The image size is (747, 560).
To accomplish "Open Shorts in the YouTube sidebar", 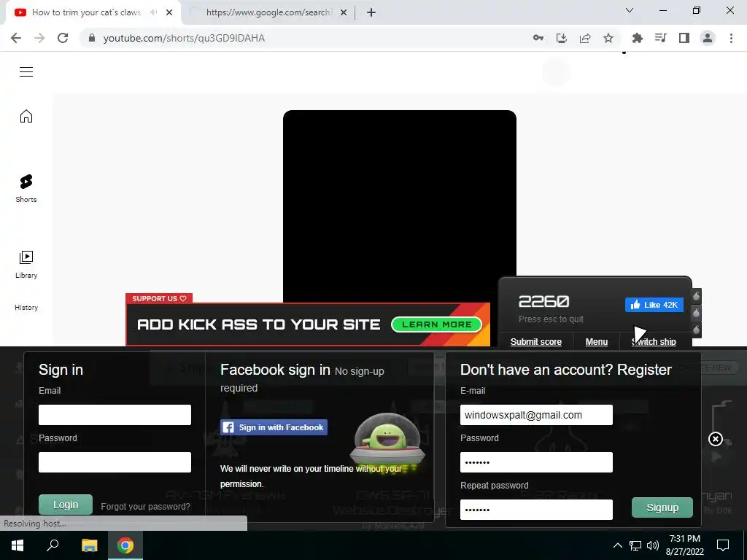I will 26,189.
